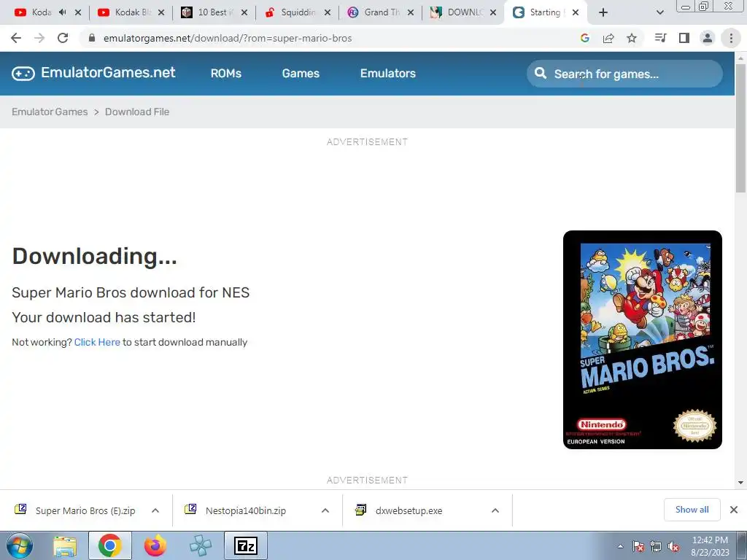Image resolution: width=747 pixels, height=560 pixels.
Task: Toggle the browser side panel
Action: (x=684, y=38)
